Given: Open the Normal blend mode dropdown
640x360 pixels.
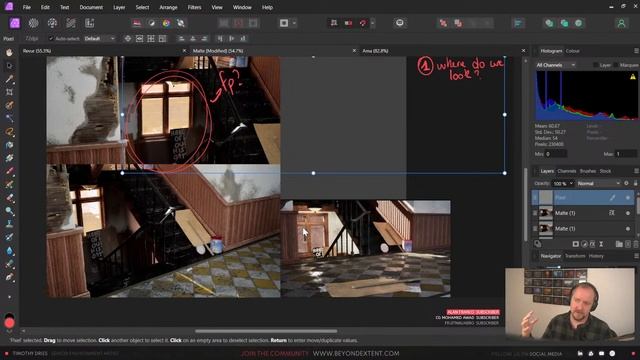Looking at the screenshot, I should [x=598, y=184].
